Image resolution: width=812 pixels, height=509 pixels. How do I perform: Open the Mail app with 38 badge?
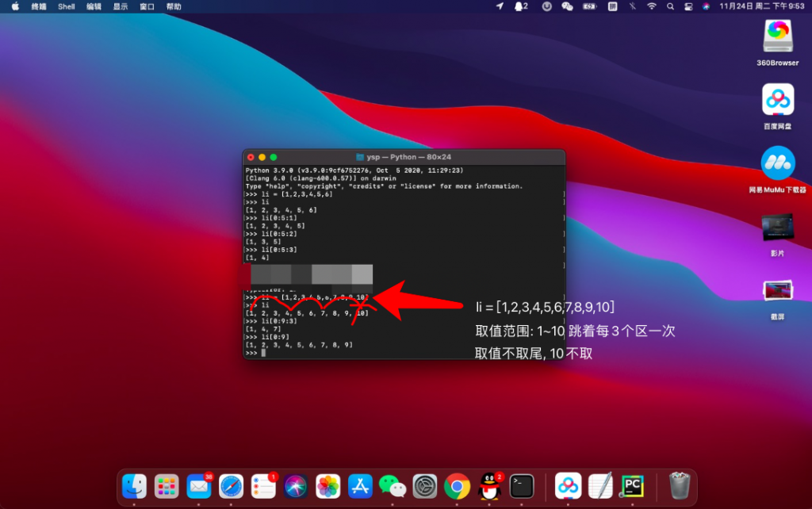point(199,486)
